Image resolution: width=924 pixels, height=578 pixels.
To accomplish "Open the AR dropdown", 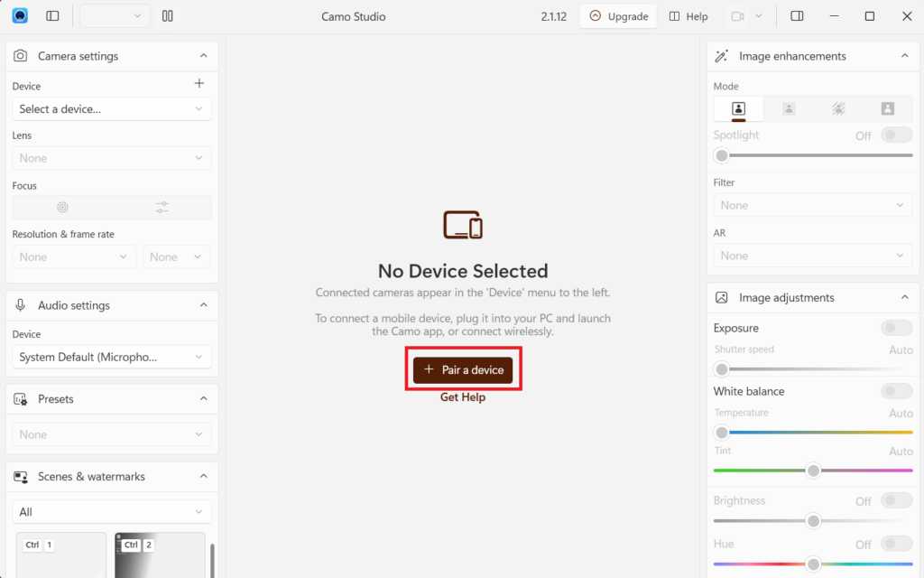I will point(813,256).
